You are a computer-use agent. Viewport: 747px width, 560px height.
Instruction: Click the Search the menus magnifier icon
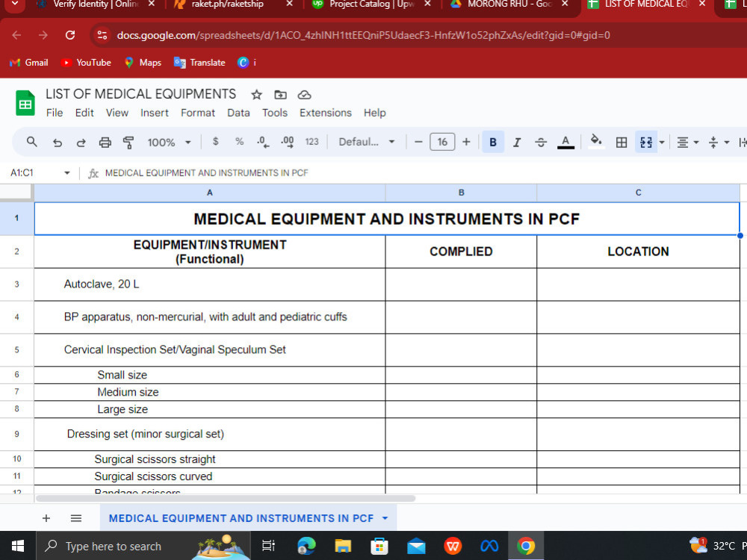tap(32, 142)
